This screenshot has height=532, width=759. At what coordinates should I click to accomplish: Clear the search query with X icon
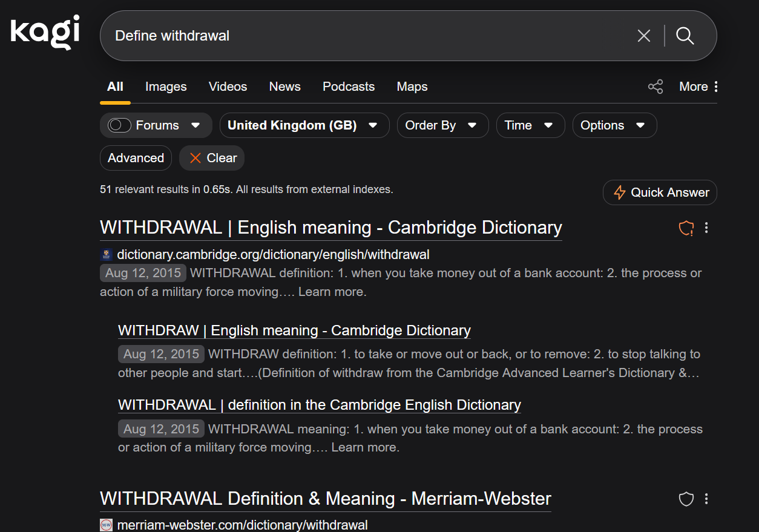click(643, 36)
